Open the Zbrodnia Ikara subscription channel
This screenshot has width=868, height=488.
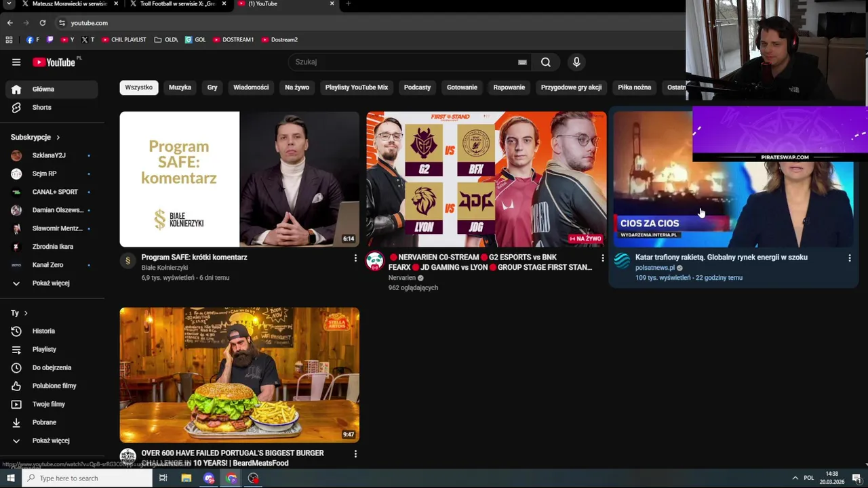tap(52, 247)
